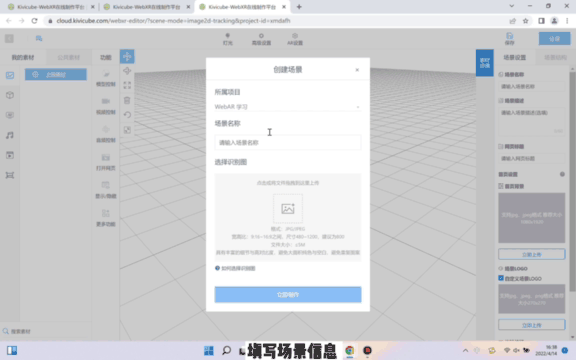This screenshot has height=360, width=576.
Task: Click the trash delete icon in viewport toolbar
Action: 127,100
